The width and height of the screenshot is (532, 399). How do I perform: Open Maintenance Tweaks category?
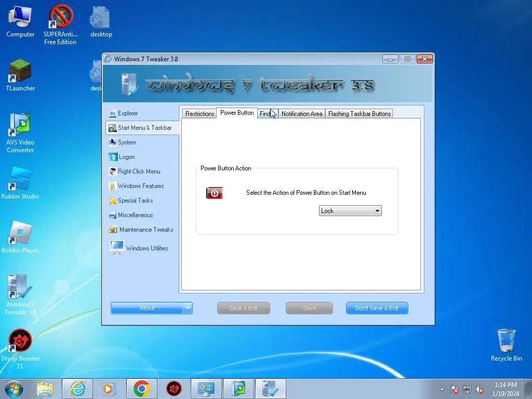[141, 230]
